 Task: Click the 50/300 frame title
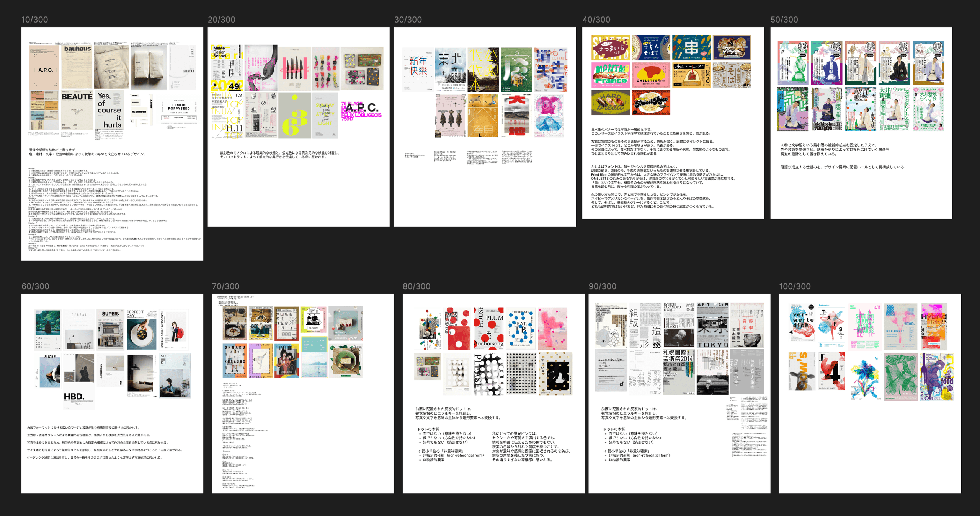pos(784,20)
